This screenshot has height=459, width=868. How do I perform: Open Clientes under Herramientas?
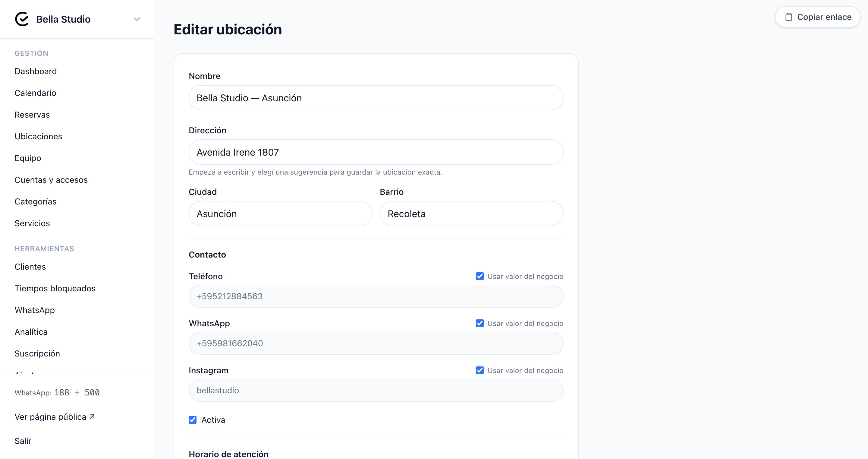click(30, 266)
